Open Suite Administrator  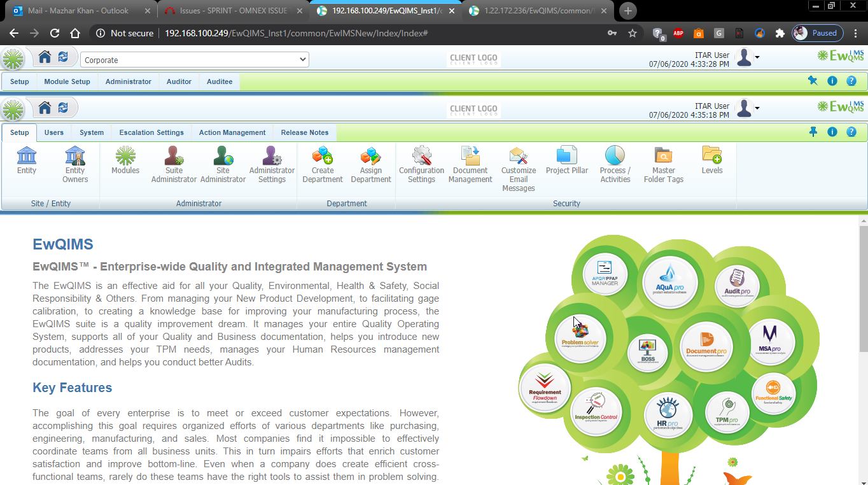click(x=174, y=165)
